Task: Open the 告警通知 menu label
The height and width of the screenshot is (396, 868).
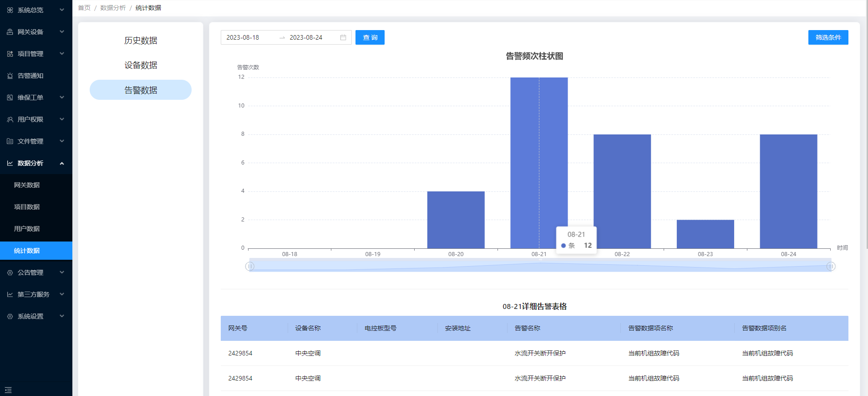Action: (30, 76)
